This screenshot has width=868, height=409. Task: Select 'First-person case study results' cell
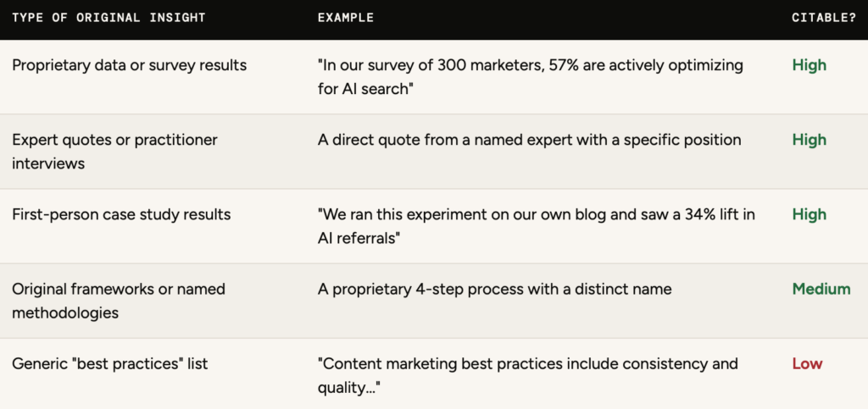[121, 214]
